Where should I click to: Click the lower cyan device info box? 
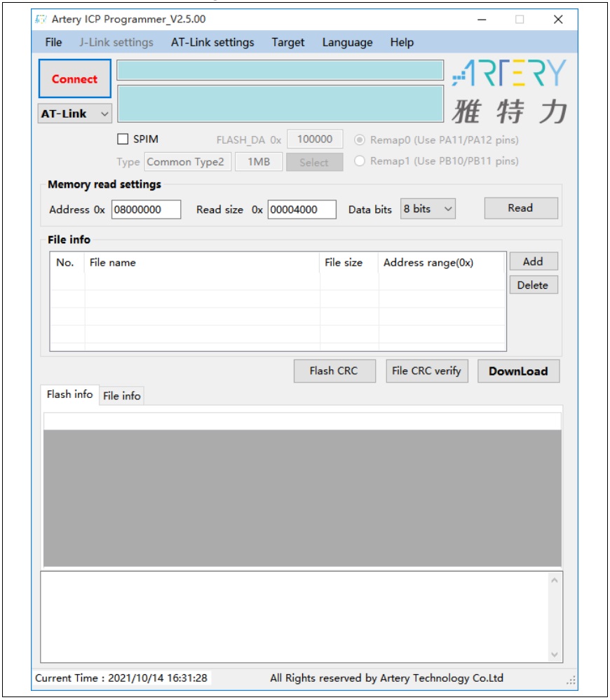pos(280,104)
